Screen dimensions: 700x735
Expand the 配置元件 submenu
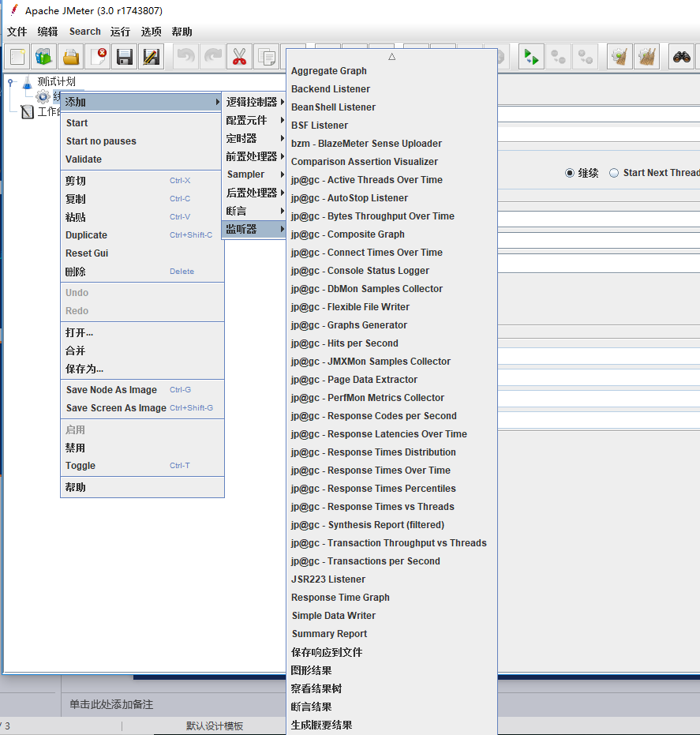[253, 120]
